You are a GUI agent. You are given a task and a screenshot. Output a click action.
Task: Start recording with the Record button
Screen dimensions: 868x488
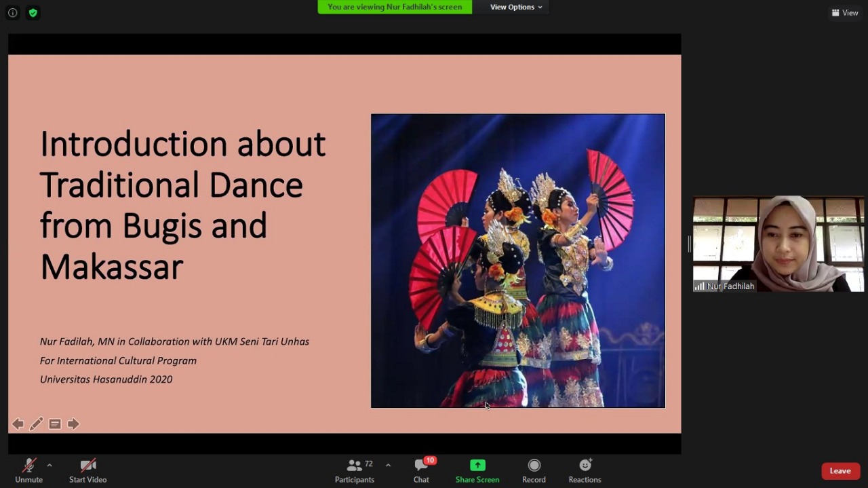coord(534,470)
